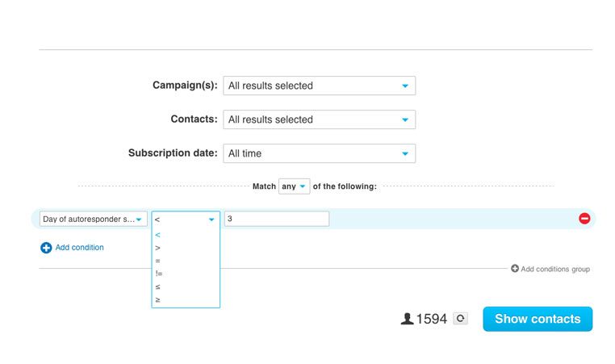Click the value field containing 3
The width and height of the screenshot is (615, 364).
[x=277, y=219]
